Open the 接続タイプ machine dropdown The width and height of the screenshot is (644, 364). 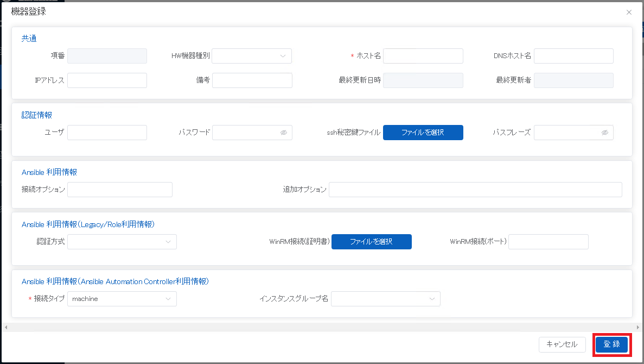122,299
